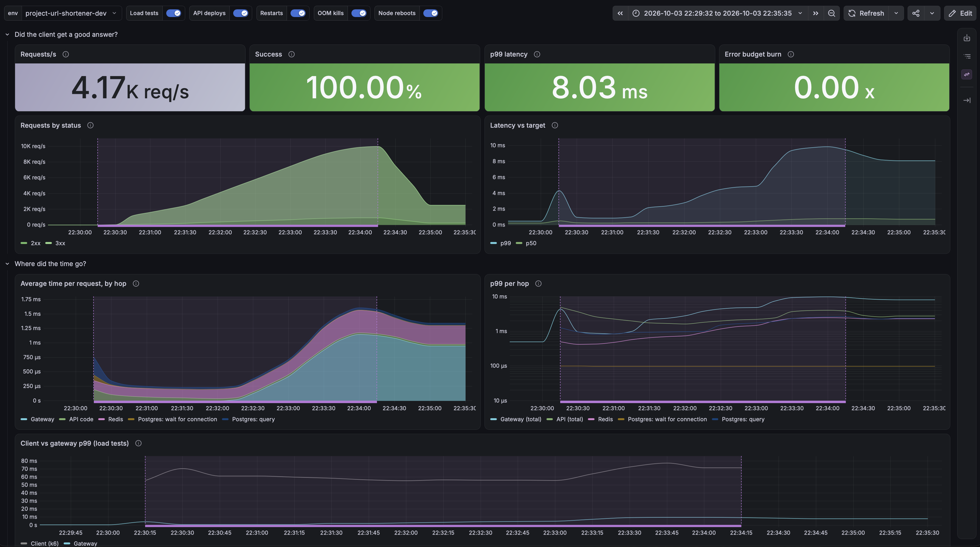Shift time range forward with double-right arrows

tap(816, 13)
